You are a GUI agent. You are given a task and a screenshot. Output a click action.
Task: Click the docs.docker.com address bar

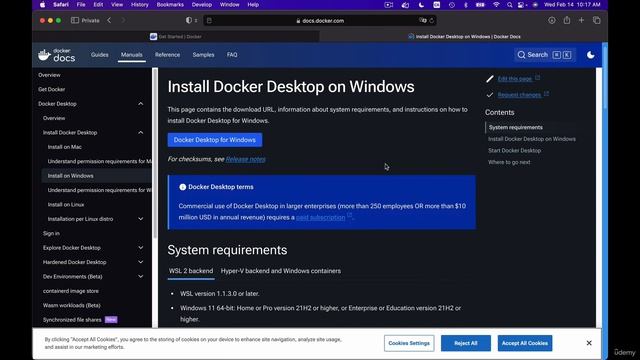click(x=320, y=20)
